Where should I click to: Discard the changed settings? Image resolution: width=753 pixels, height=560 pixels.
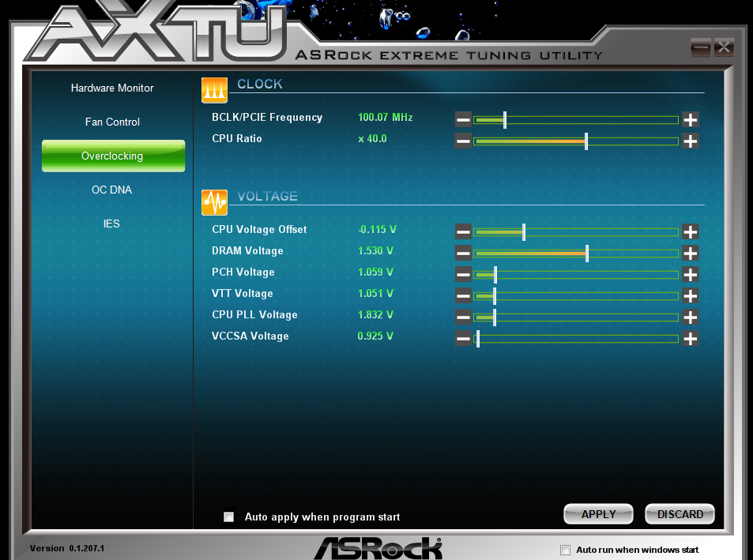(x=680, y=514)
